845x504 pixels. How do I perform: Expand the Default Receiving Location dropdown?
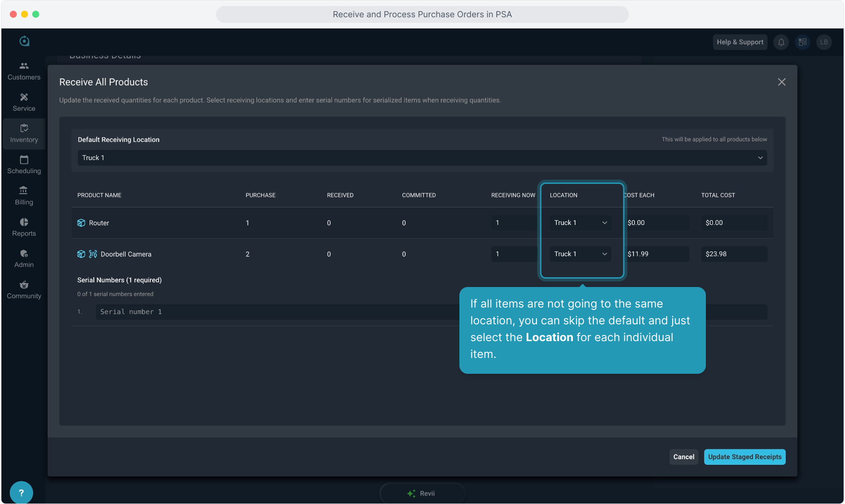(422, 158)
